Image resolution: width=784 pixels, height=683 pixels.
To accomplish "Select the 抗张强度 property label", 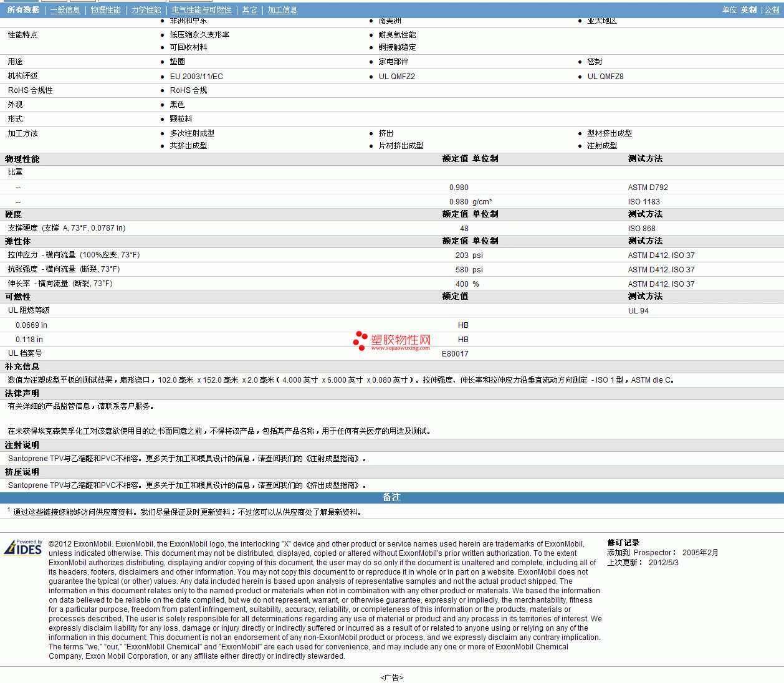I will (64, 269).
